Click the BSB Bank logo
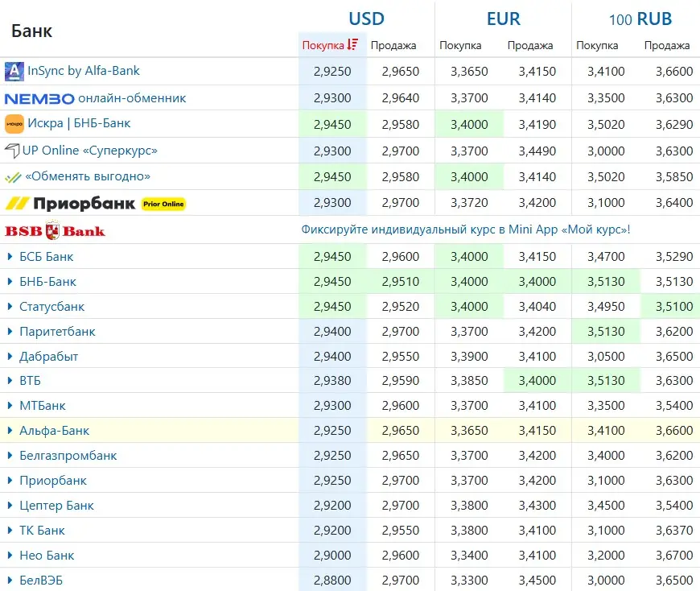Viewport: 700px width, 591px height. click(55, 231)
